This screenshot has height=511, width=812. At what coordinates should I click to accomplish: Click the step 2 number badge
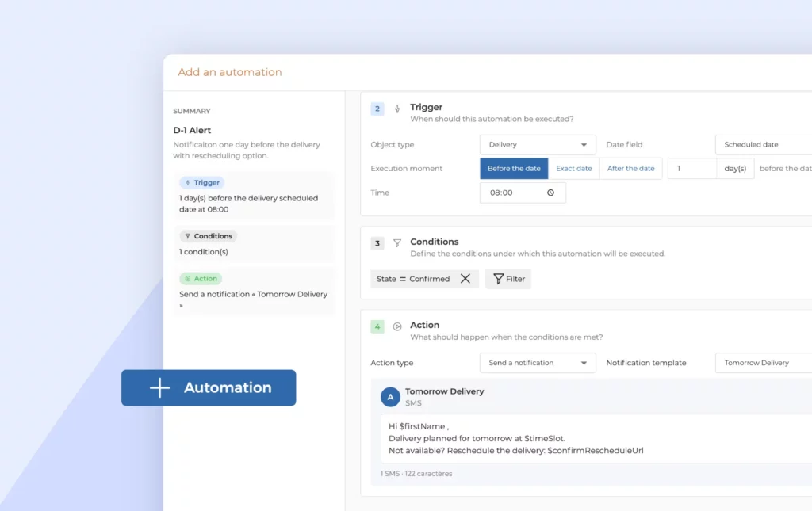tap(377, 109)
